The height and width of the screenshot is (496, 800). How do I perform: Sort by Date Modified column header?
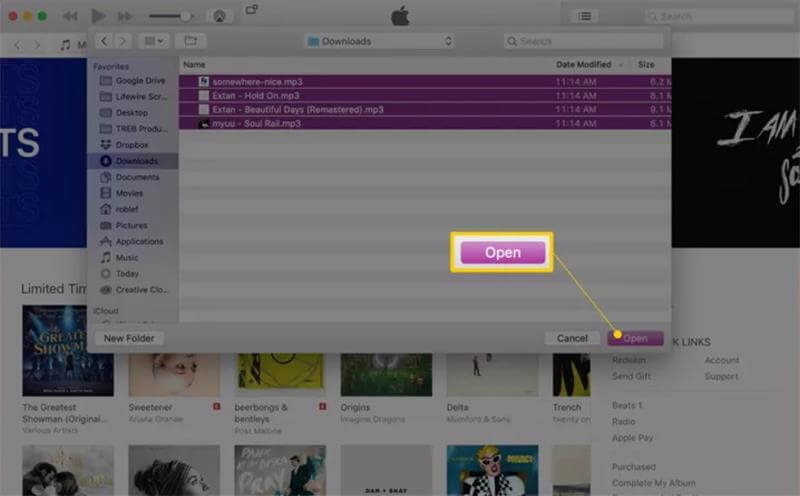click(x=584, y=64)
